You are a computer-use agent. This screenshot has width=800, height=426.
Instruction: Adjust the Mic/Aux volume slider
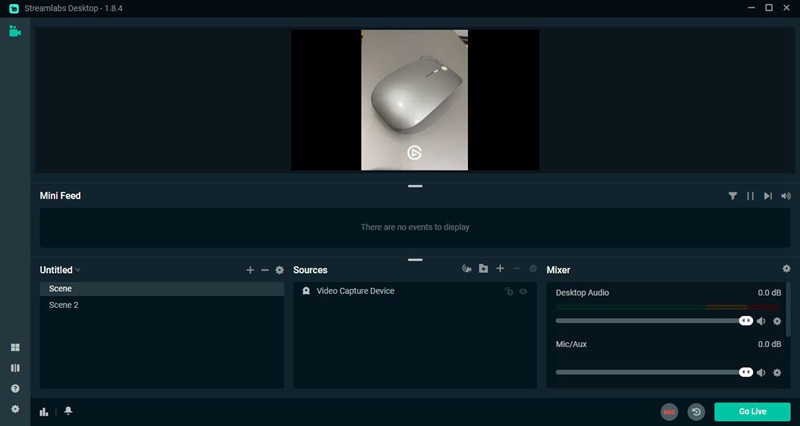point(654,372)
